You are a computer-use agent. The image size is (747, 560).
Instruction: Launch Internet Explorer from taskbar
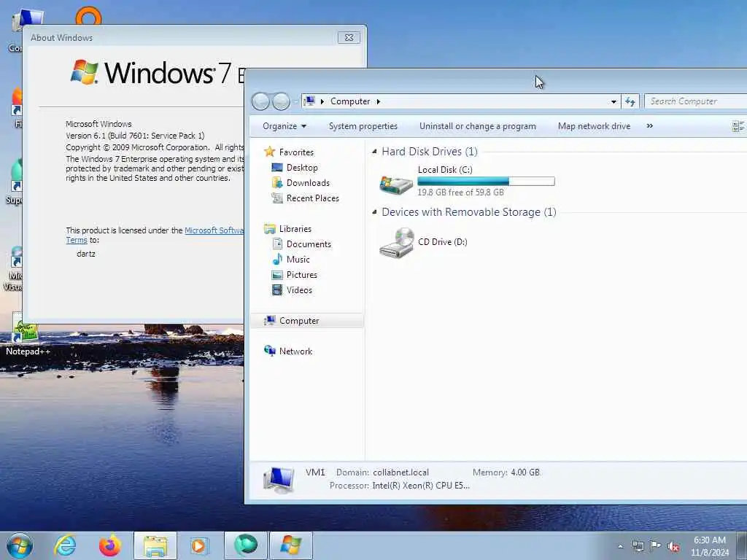pos(65,545)
